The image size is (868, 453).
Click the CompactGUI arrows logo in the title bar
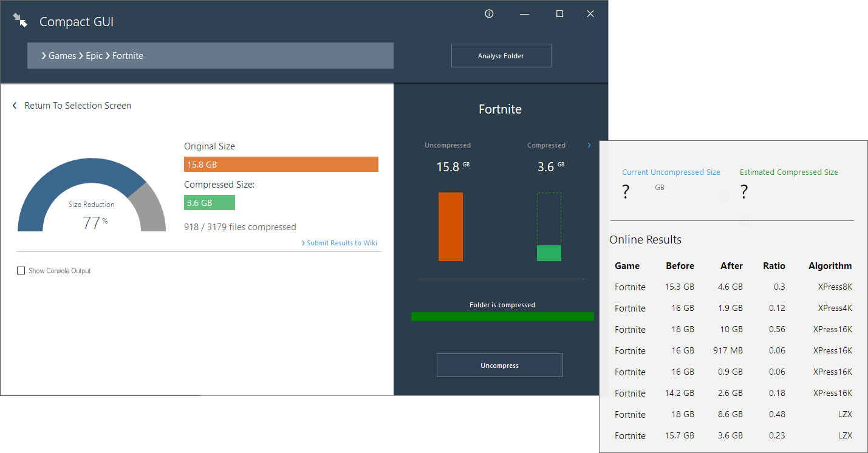pyautogui.click(x=20, y=19)
